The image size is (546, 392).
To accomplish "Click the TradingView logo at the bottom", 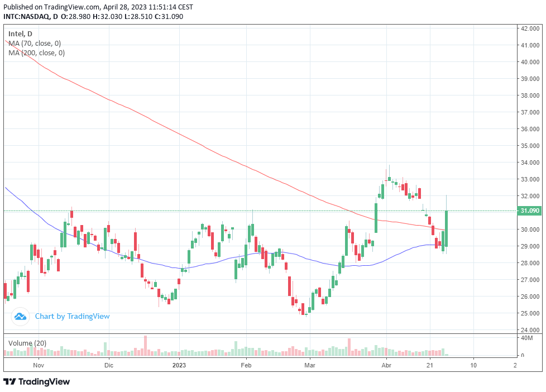I will 36,381.
